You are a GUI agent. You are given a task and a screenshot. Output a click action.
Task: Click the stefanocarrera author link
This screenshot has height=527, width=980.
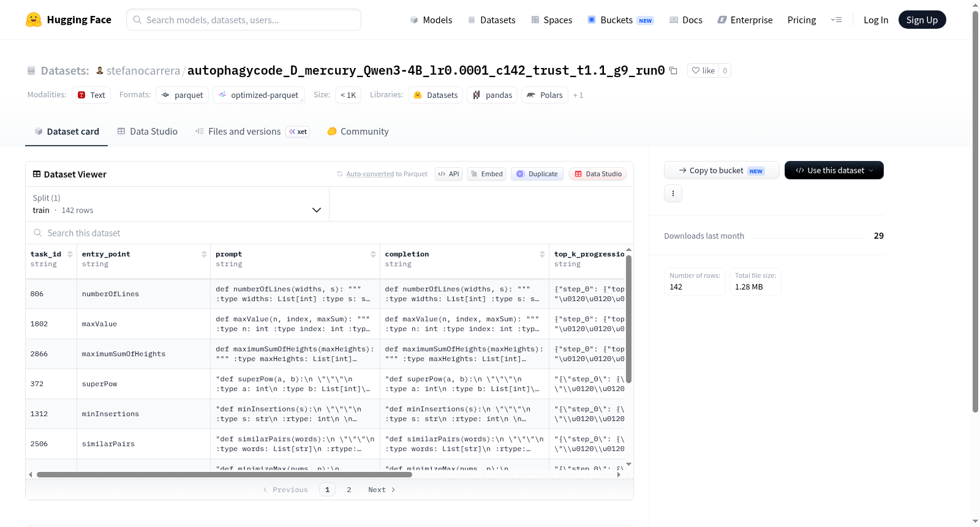(x=143, y=70)
